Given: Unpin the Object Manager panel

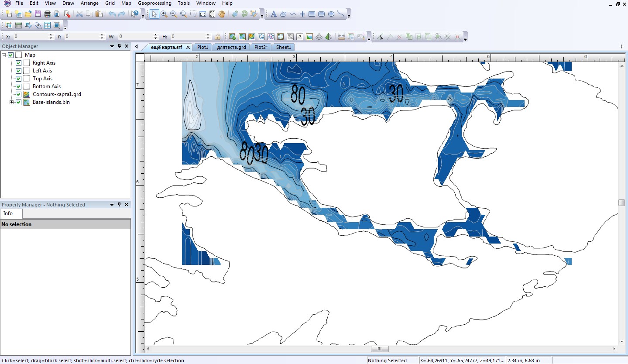Looking at the screenshot, I should pos(119,46).
